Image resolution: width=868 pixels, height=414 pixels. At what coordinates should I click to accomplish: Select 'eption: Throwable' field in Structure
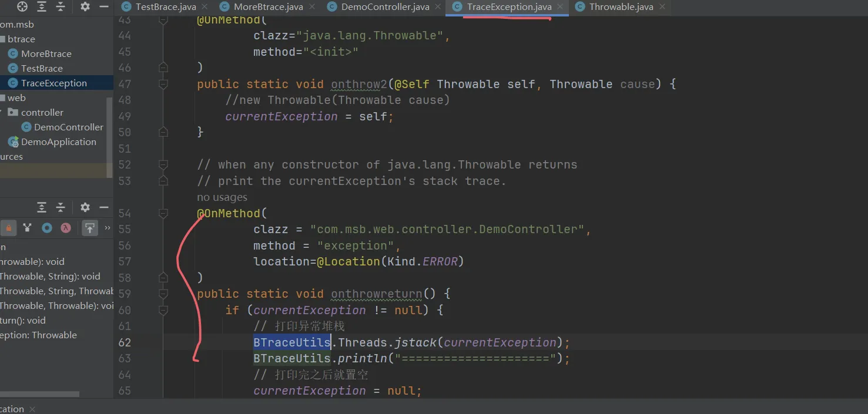pyautogui.click(x=38, y=335)
